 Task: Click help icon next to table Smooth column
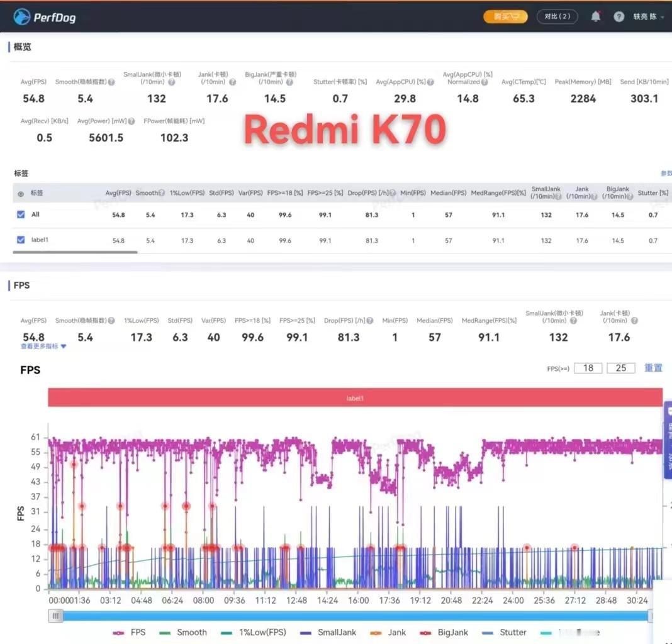(x=162, y=193)
